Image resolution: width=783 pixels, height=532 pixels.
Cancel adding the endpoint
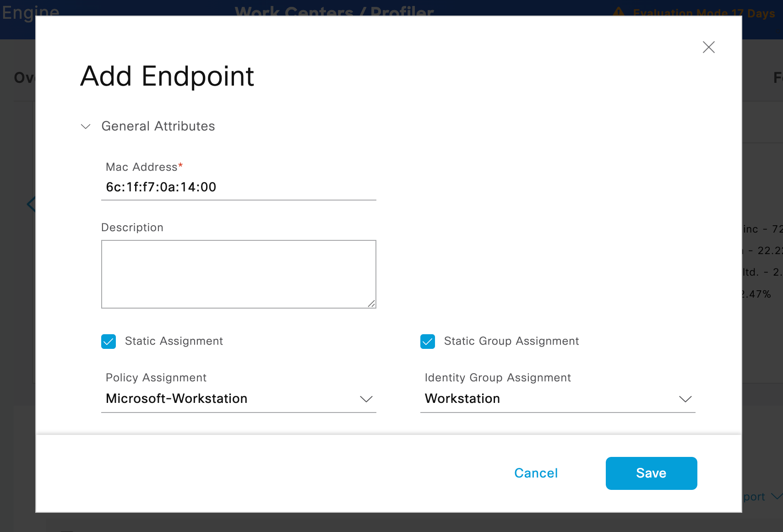click(x=536, y=473)
